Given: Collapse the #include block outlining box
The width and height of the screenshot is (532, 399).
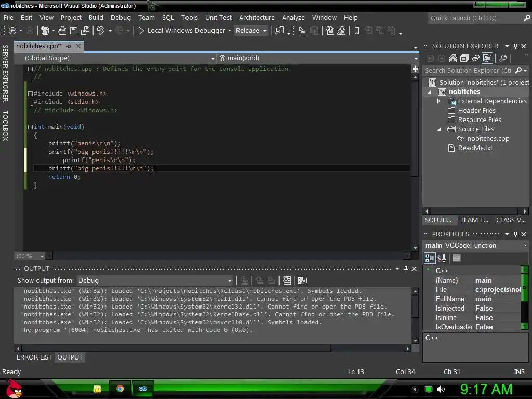Looking at the screenshot, I should (30, 94).
